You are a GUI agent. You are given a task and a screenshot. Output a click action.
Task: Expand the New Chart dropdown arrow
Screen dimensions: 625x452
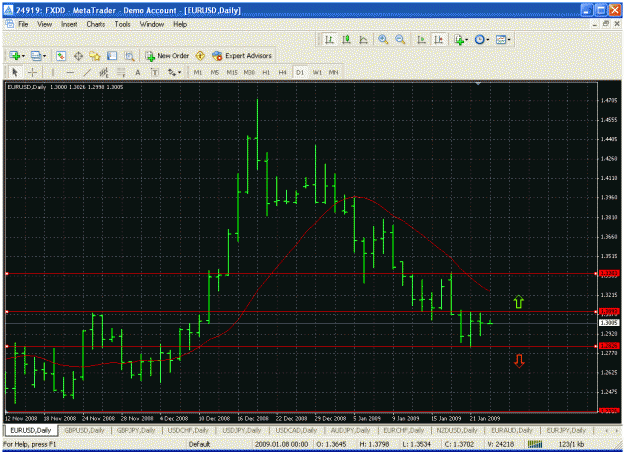tap(23, 56)
